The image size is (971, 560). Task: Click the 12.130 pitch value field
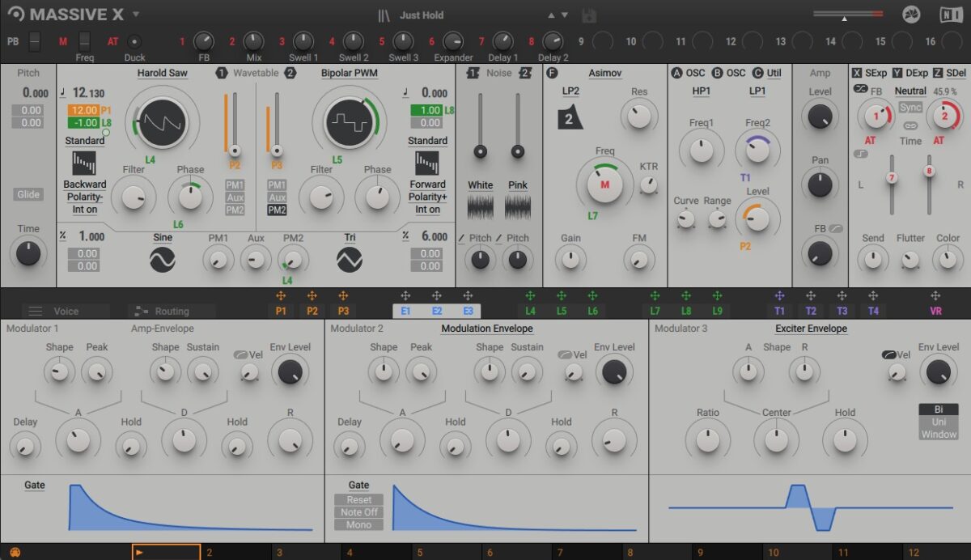89,94
